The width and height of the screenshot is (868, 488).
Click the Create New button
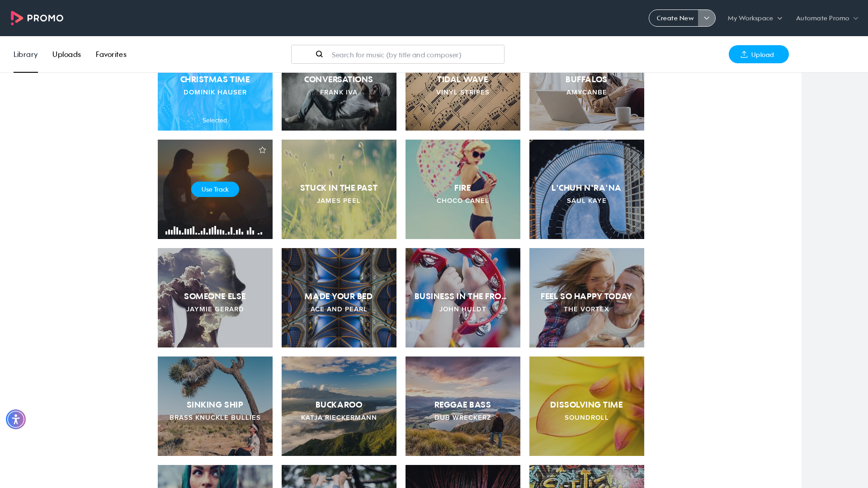674,18
